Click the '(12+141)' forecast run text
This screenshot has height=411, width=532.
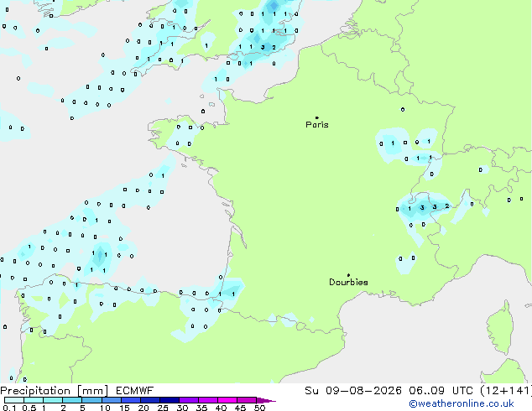(506, 391)
